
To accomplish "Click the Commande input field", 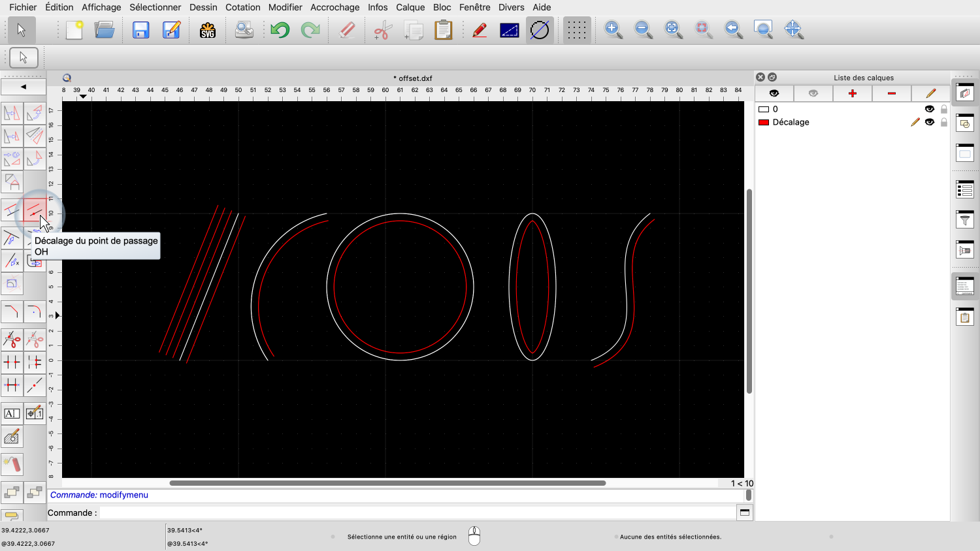I will click(x=417, y=512).
